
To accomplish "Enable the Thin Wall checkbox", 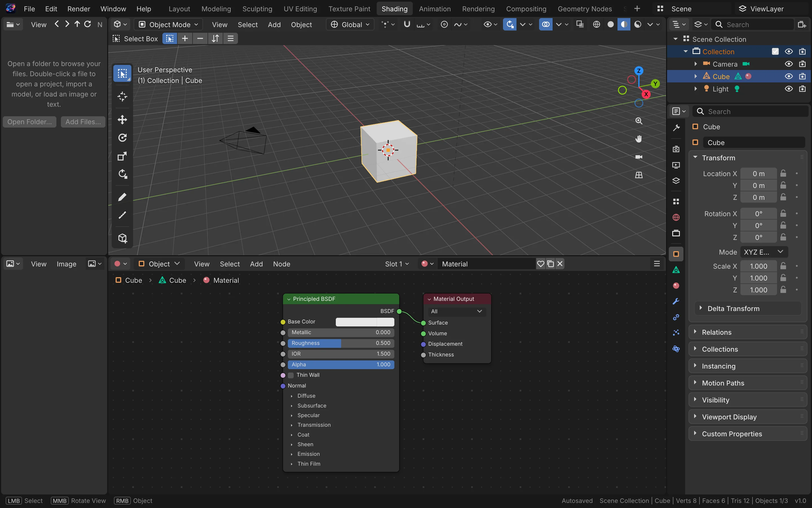I will click(291, 375).
